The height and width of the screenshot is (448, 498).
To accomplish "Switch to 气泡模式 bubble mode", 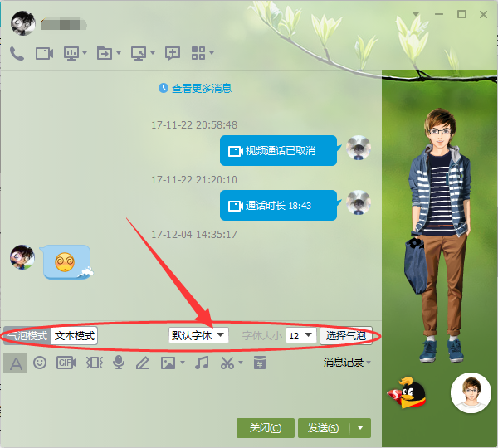I will click(x=27, y=336).
